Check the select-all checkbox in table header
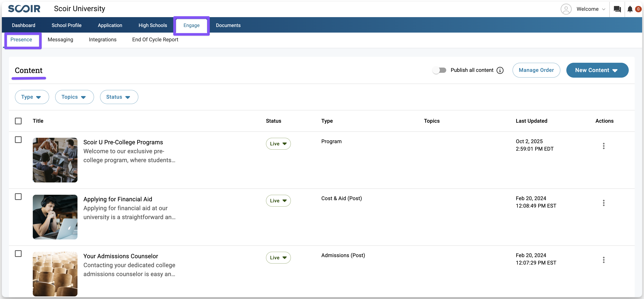This screenshot has width=644, height=299. [18, 121]
